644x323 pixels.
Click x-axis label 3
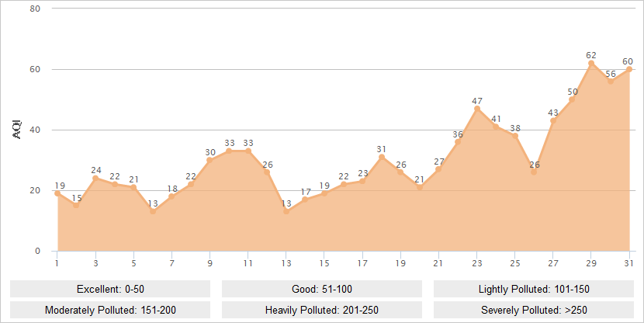pyautogui.click(x=95, y=263)
